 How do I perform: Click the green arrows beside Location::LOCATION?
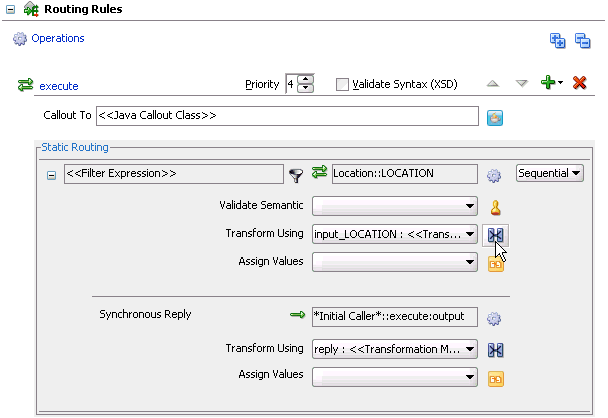click(320, 172)
